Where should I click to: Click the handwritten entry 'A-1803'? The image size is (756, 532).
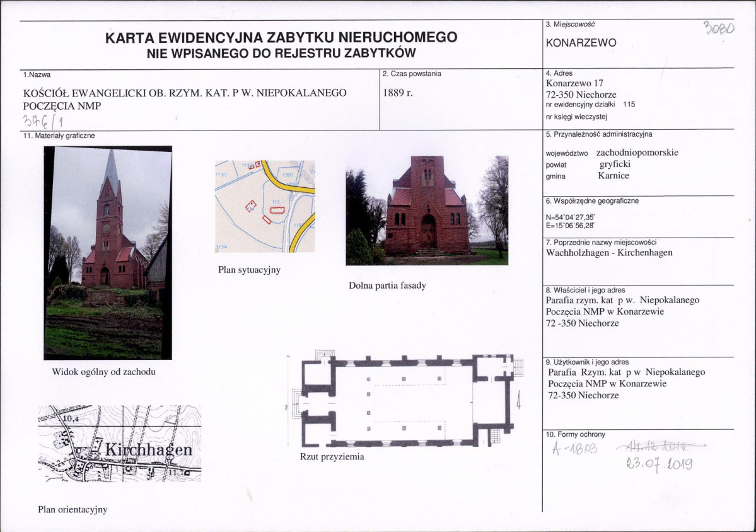point(574,449)
